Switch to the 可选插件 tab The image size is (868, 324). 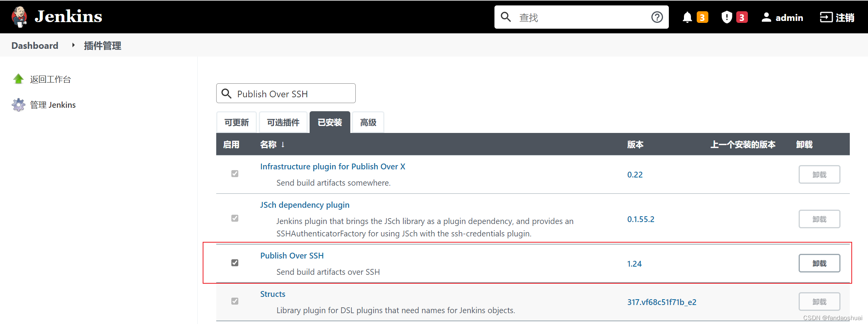pyautogui.click(x=283, y=122)
